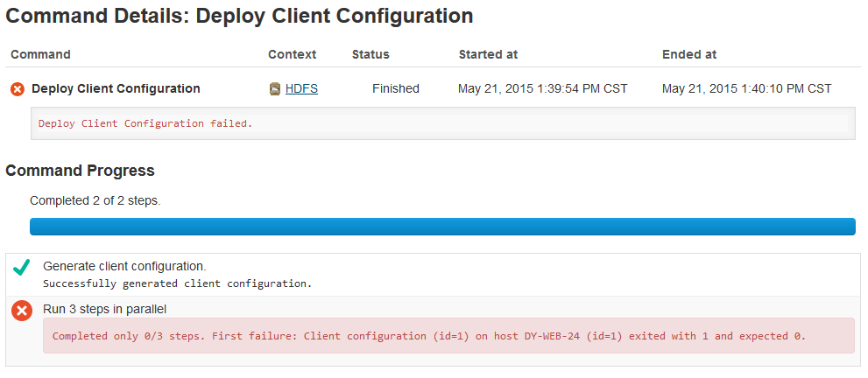Image resolution: width=868 pixels, height=378 pixels.
Task: Expand the Run 3 steps in parallel step
Action: click(x=104, y=309)
